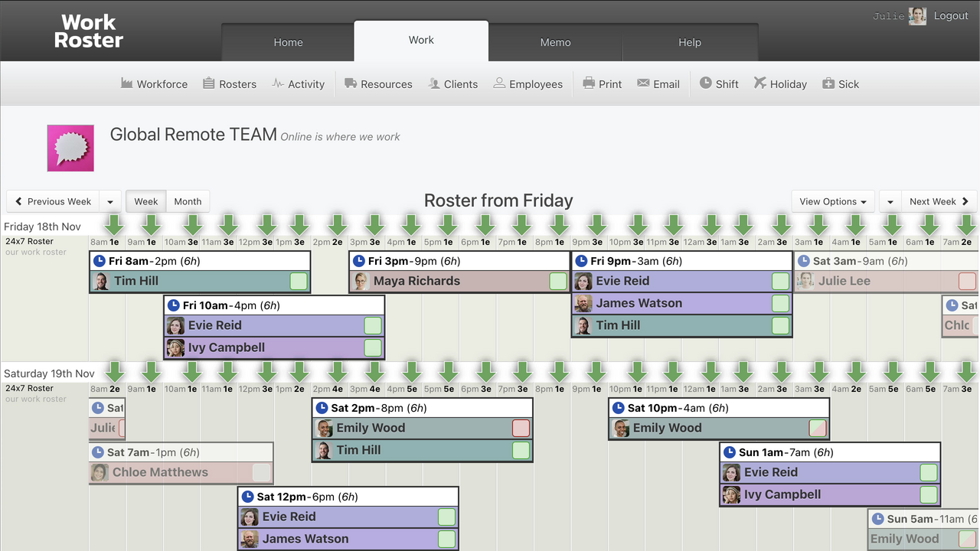Screen dimensions: 980x551
Task: Record a Sick absence
Action: point(841,84)
